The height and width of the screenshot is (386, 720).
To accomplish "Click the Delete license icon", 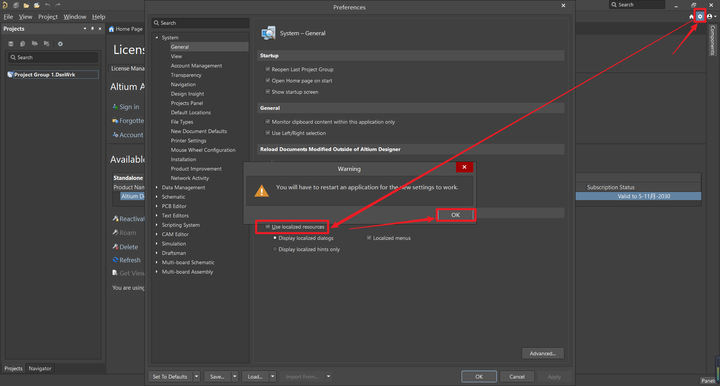I will (x=115, y=246).
